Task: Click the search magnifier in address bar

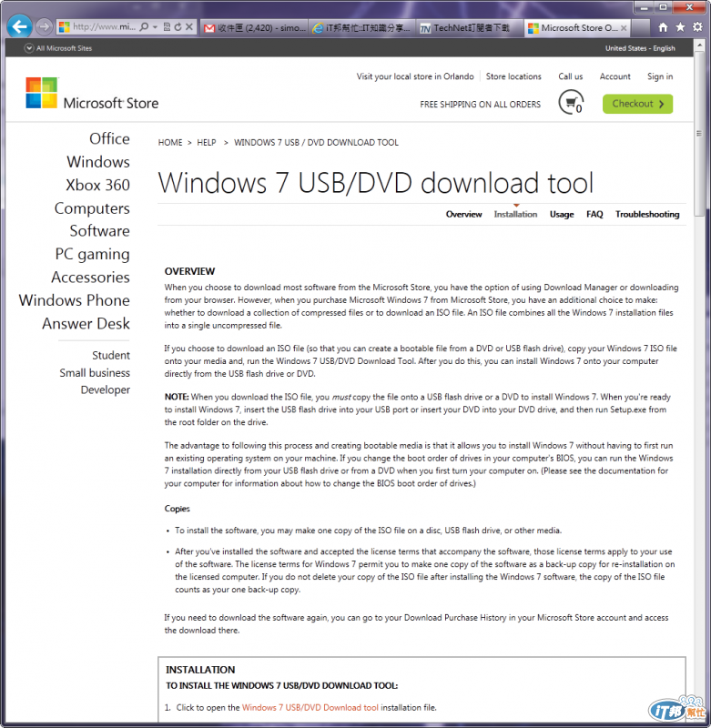Action: tap(145, 27)
